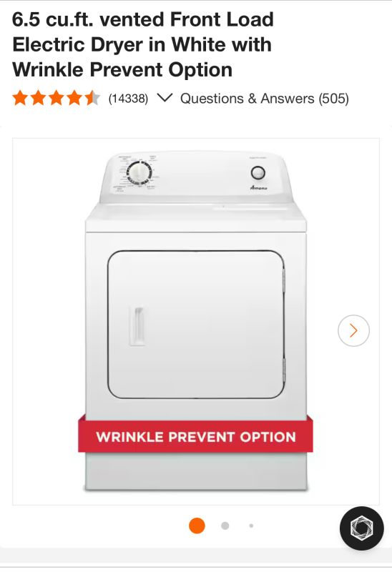This screenshot has width=392, height=572.
Task: Tap the dryer door handle
Action: pyautogui.click(x=137, y=325)
